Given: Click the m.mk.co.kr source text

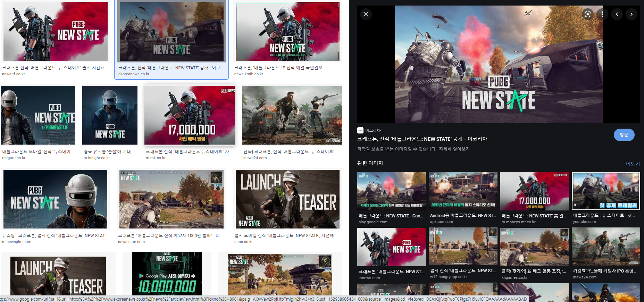Looking at the screenshot, I should point(156,158).
